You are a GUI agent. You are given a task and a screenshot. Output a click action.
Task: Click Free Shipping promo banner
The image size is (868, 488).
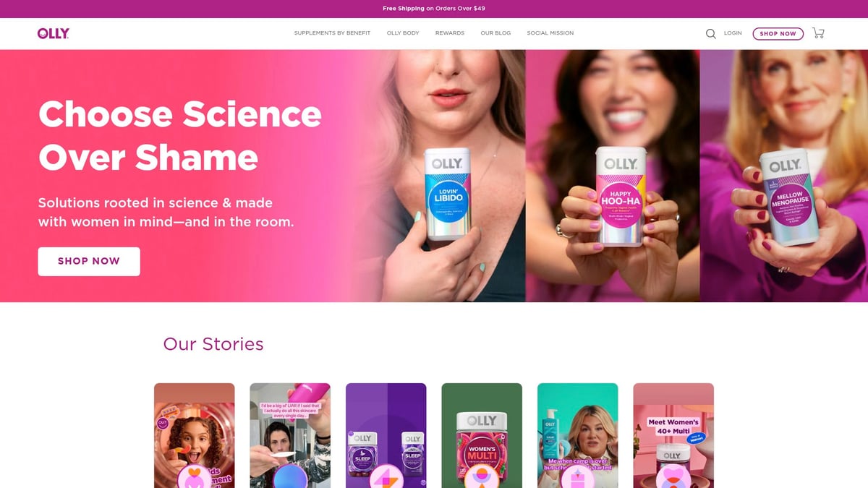[x=434, y=9]
